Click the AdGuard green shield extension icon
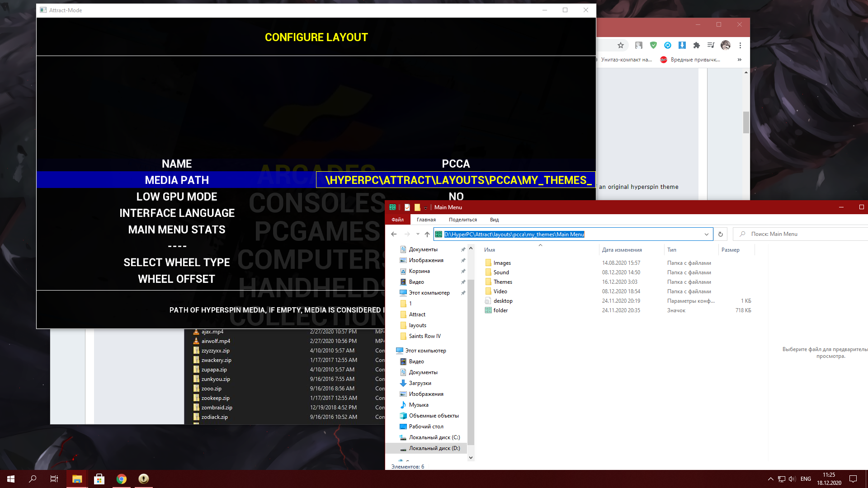Screen dimensions: 868x488 653,45
